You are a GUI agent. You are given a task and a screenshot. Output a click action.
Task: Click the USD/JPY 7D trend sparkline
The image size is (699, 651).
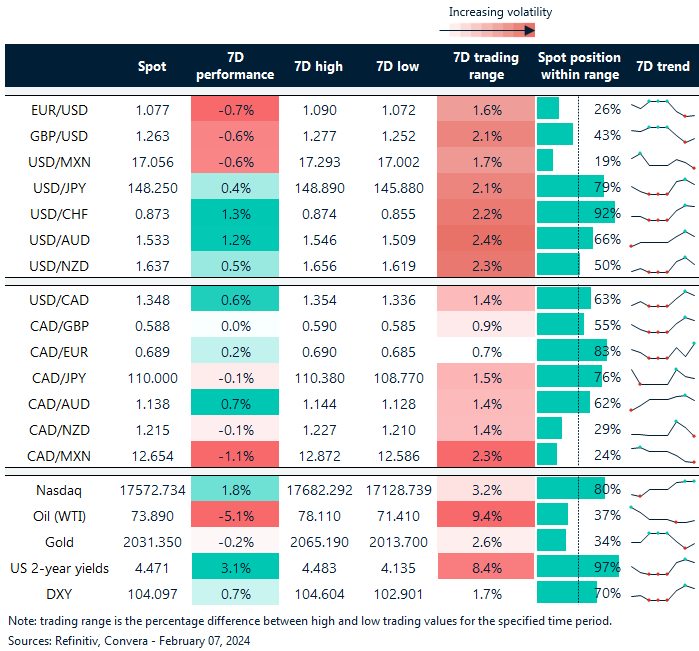(660, 187)
